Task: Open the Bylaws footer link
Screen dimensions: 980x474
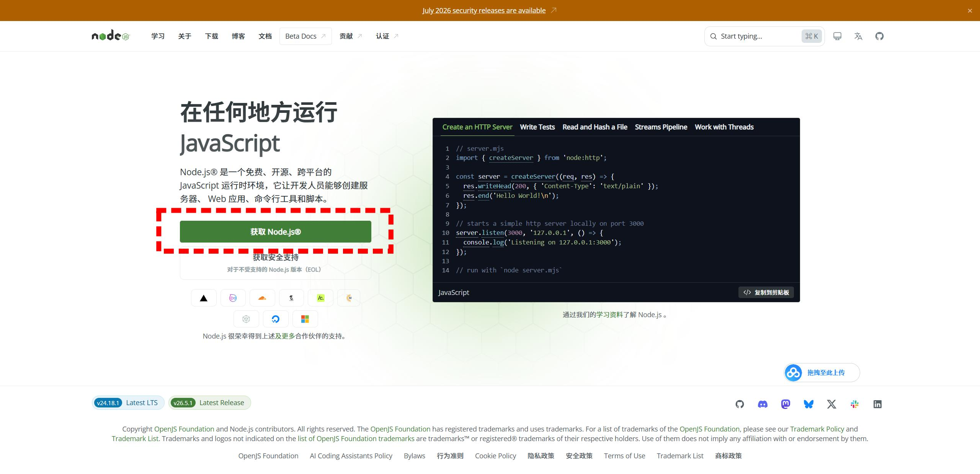Action: coord(415,456)
